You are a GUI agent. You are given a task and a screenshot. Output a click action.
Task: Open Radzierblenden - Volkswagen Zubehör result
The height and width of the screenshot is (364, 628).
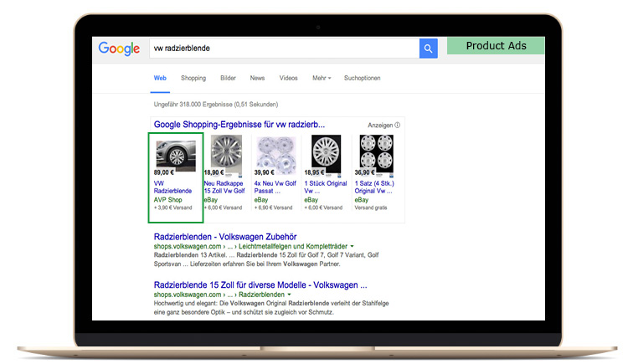[225, 237]
